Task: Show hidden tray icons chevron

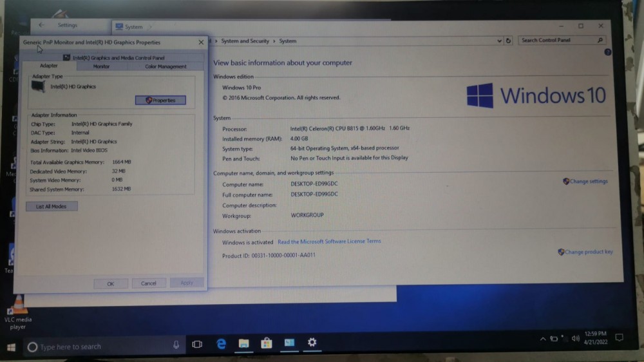Action: (542, 339)
